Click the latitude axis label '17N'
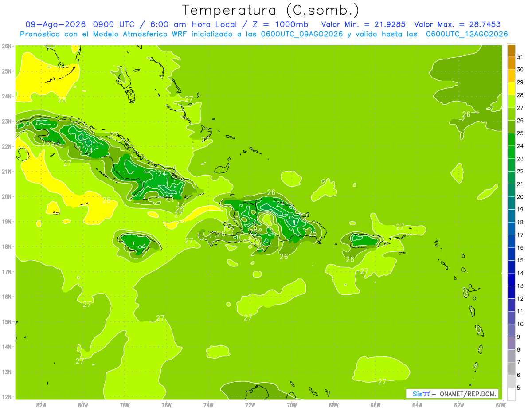Viewport: 532px width, 411px height. pyautogui.click(x=7, y=272)
